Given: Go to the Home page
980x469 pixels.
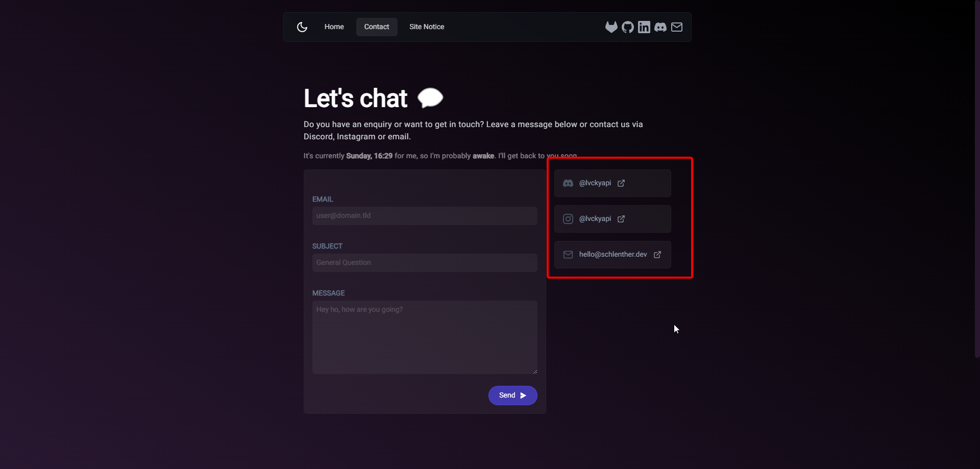Looking at the screenshot, I should click(x=334, y=27).
